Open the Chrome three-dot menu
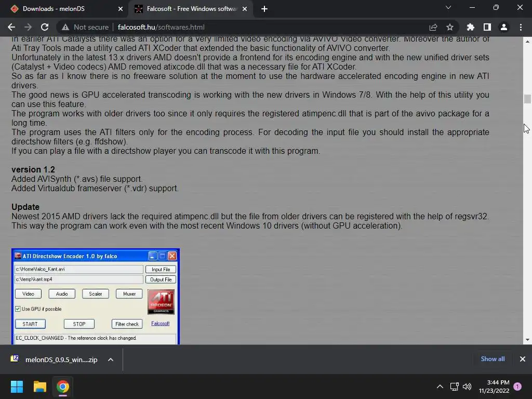 coord(521,27)
